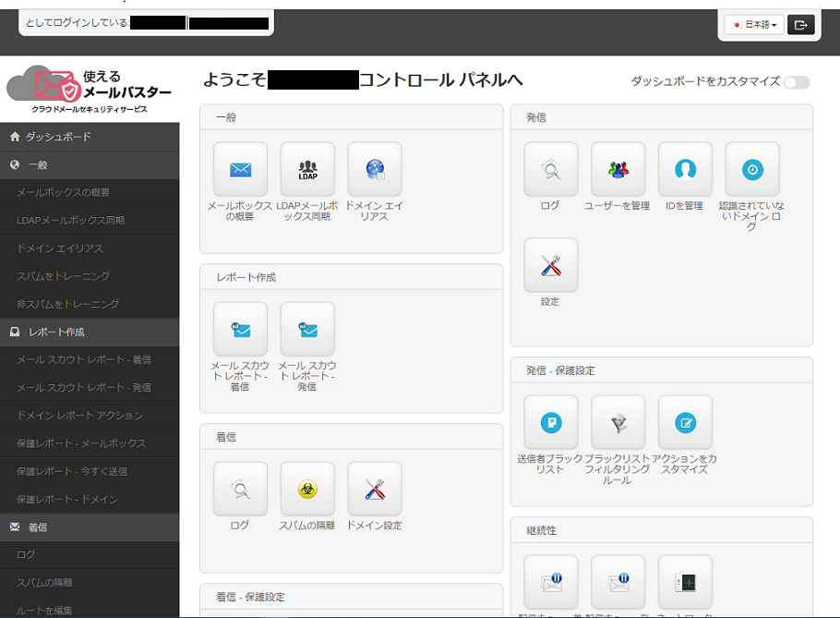The image size is (840, 618).
Task: Open 送信者ブラックリスト icon
Action: pyautogui.click(x=551, y=422)
